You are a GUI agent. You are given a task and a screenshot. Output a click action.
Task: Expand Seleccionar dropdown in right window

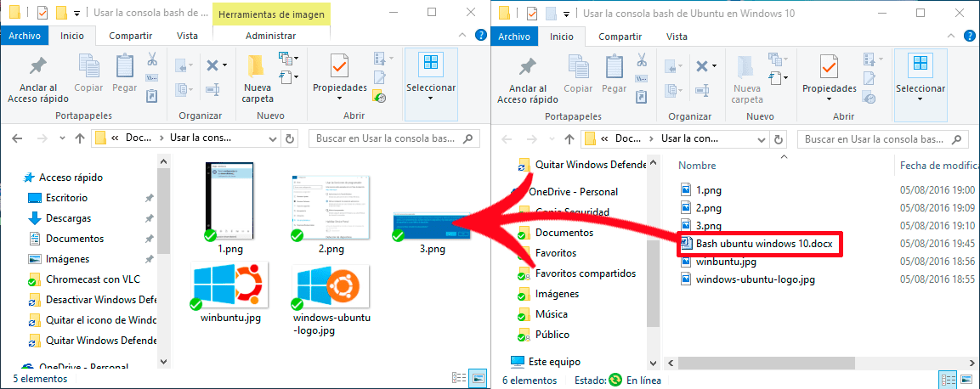pyautogui.click(x=920, y=99)
